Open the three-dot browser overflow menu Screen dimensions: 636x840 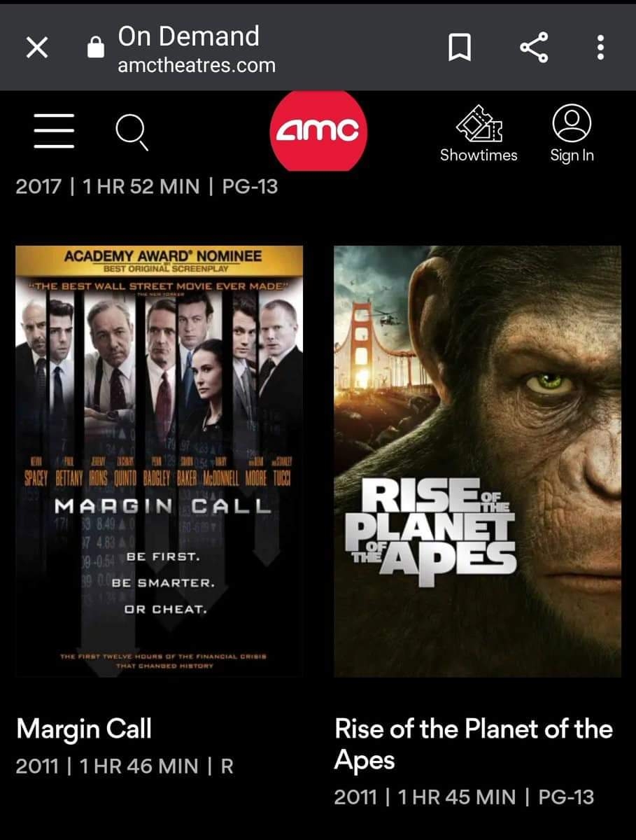point(600,48)
